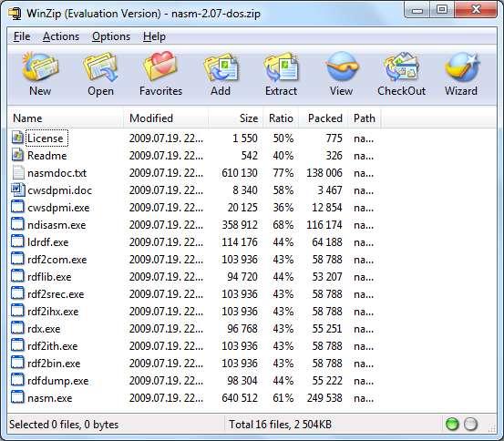Click the New archive toolbar icon
Screen dimensions: 504x441
pos(40,67)
